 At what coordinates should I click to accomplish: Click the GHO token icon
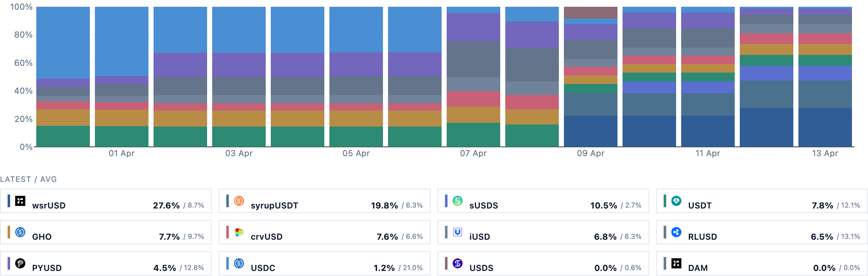click(20, 232)
